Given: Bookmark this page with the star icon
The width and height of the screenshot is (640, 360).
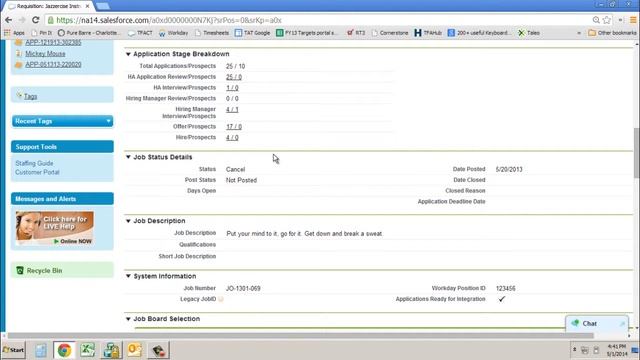Looking at the screenshot, I should pos(607,20).
